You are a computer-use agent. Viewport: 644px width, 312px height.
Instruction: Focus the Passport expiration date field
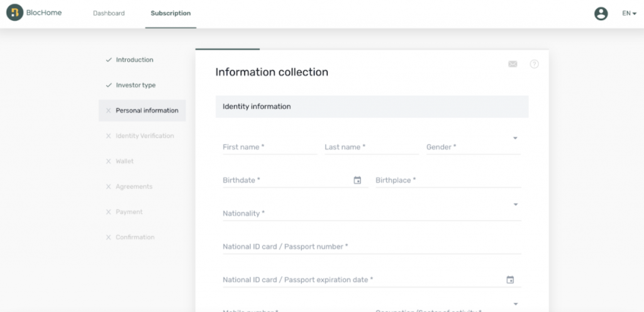(x=372, y=280)
